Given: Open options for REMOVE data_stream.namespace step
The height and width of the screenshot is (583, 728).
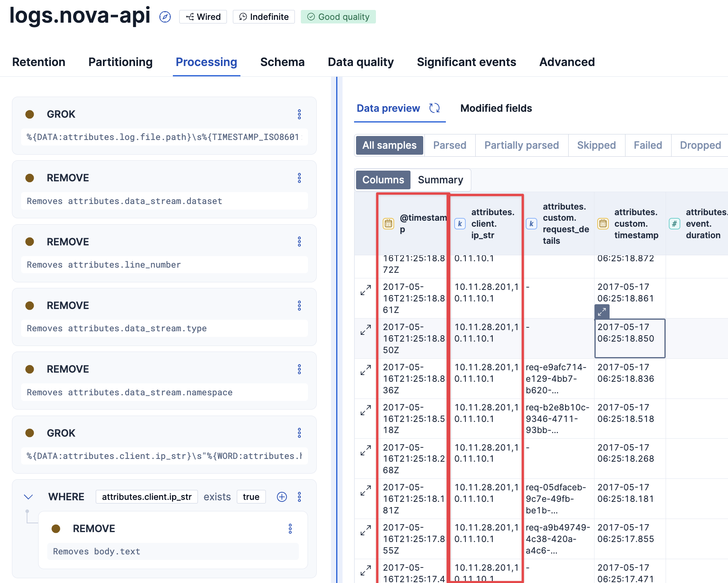Looking at the screenshot, I should pyautogui.click(x=300, y=369).
